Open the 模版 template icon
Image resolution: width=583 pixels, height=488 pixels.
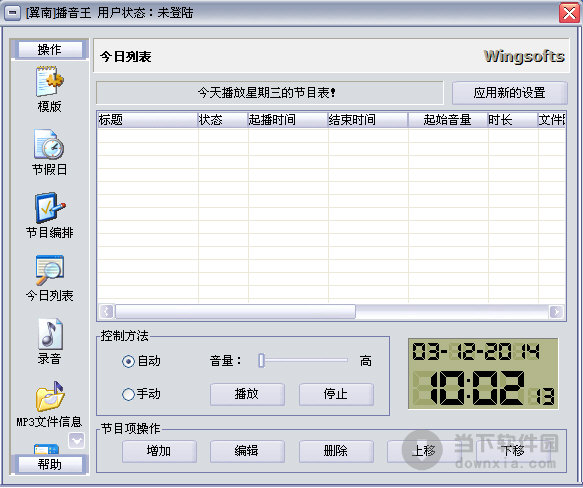(49, 81)
